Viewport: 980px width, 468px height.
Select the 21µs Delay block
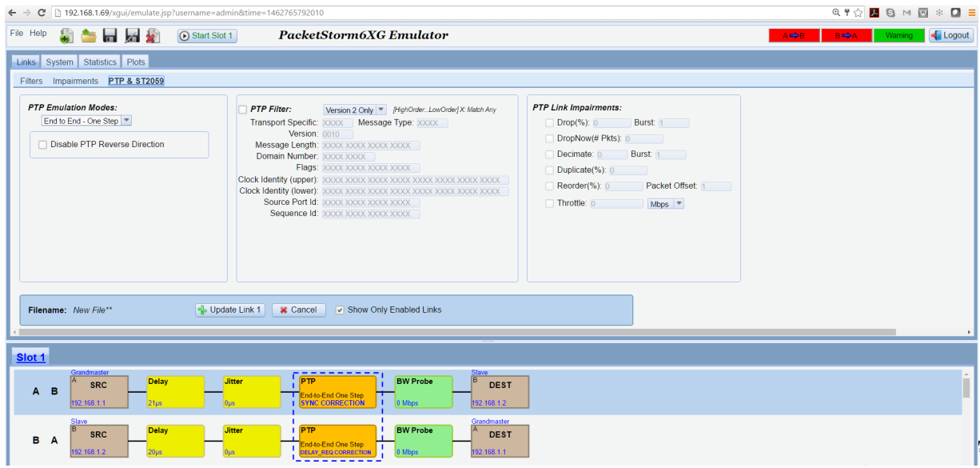176,392
